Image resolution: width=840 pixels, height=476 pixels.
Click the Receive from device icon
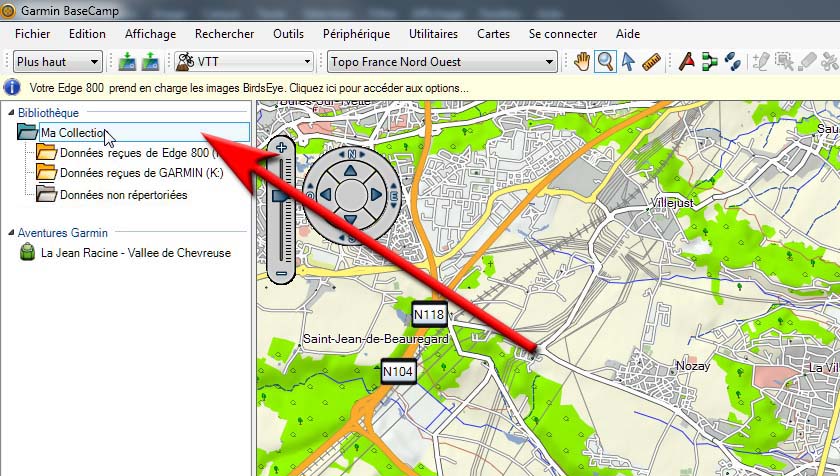(x=151, y=62)
